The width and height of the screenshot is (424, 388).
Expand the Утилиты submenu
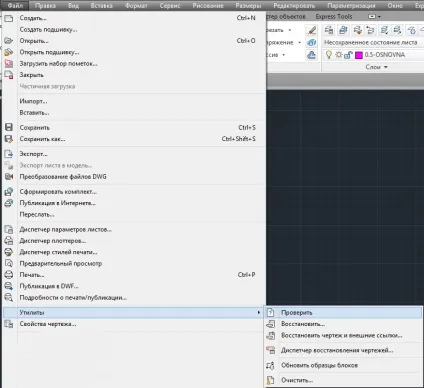[x=133, y=313]
